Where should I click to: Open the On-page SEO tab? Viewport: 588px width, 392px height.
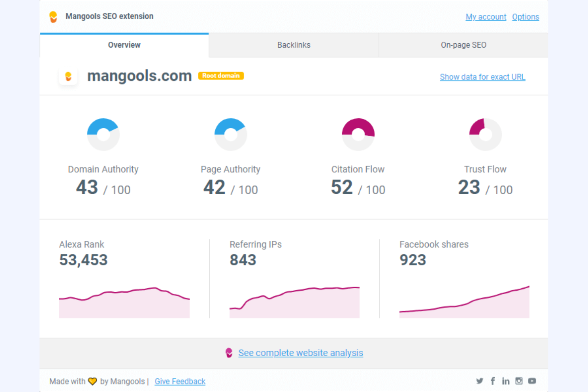(463, 45)
